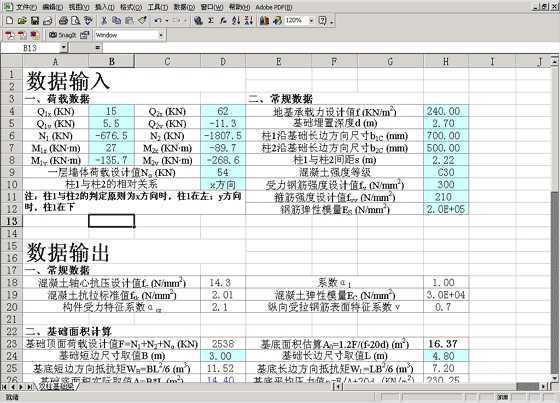This screenshot has height=403, width=560.
Task: Select cell D24 containing 3.00
Action: (x=223, y=356)
